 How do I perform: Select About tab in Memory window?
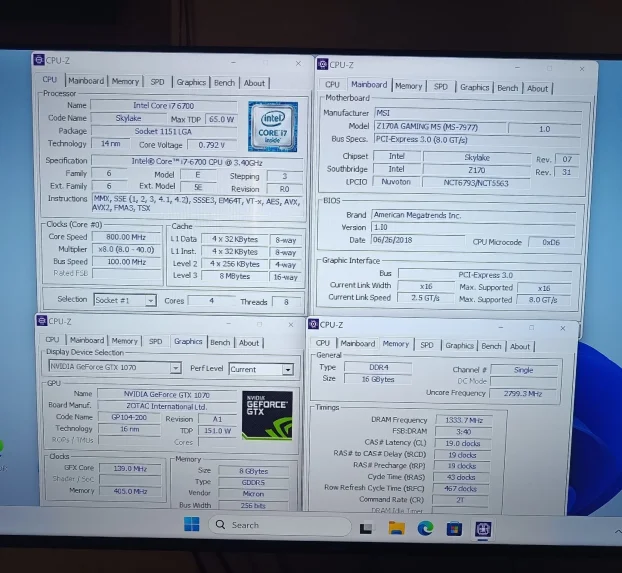click(520, 346)
